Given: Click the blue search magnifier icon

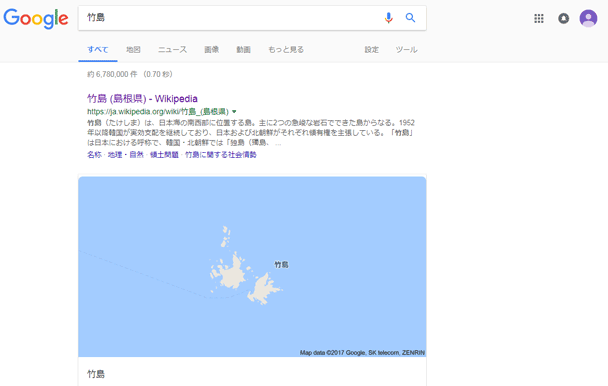Looking at the screenshot, I should 410,17.
